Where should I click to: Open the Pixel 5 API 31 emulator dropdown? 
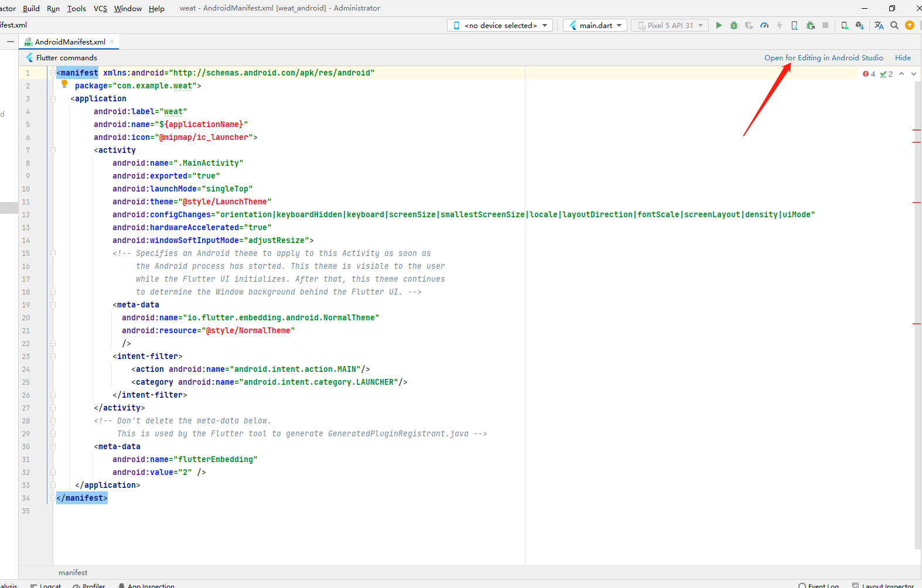[670, 25]
